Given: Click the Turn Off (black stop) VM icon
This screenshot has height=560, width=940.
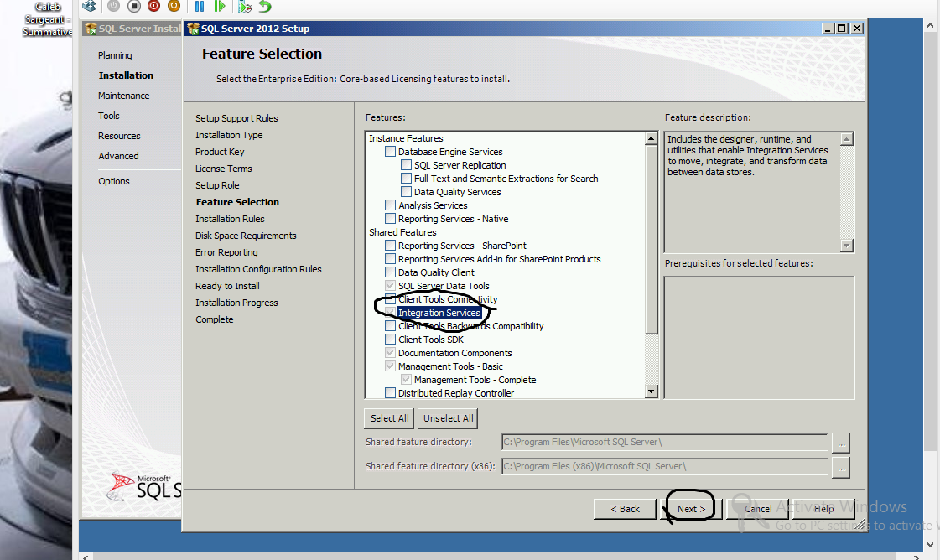Looking at the screenshot, I should pyautogui.click(x=133, y=6).
